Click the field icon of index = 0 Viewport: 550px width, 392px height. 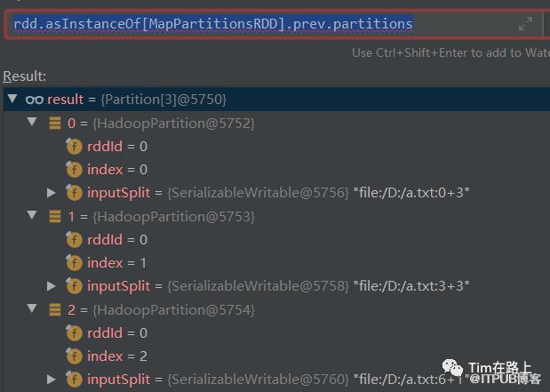[74, 169]
